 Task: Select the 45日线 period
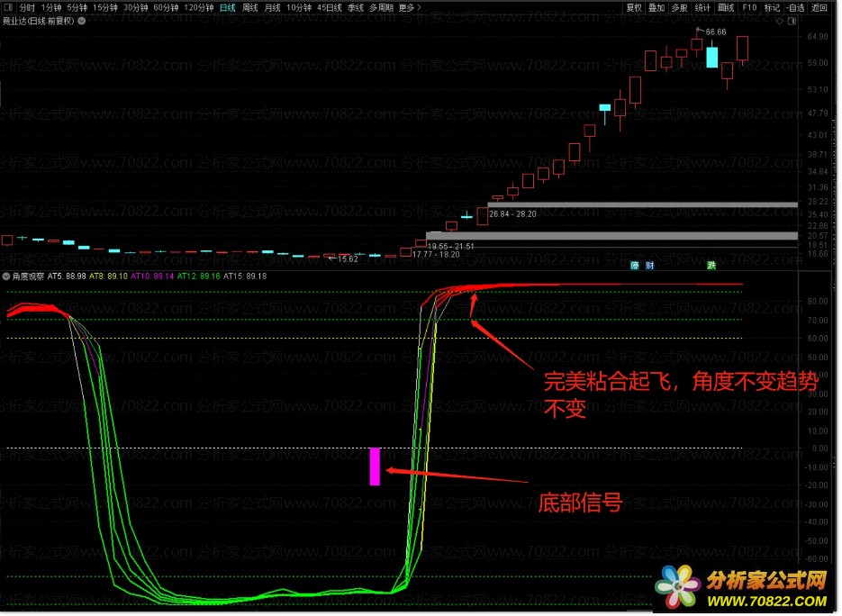click(x=330, y=7)
